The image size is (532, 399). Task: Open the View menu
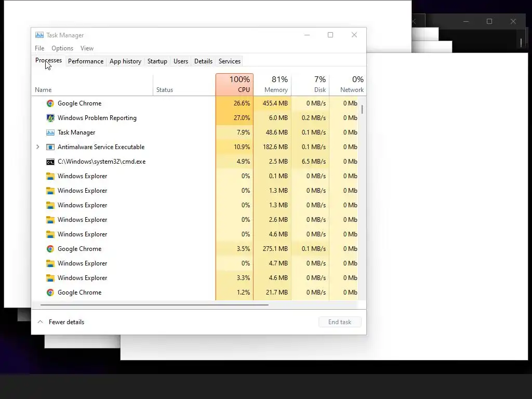[87, 48]
